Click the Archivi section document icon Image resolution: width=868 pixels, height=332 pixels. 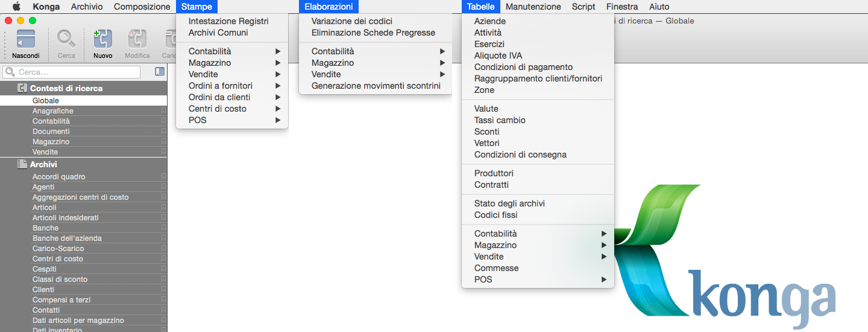coord(22,164)
